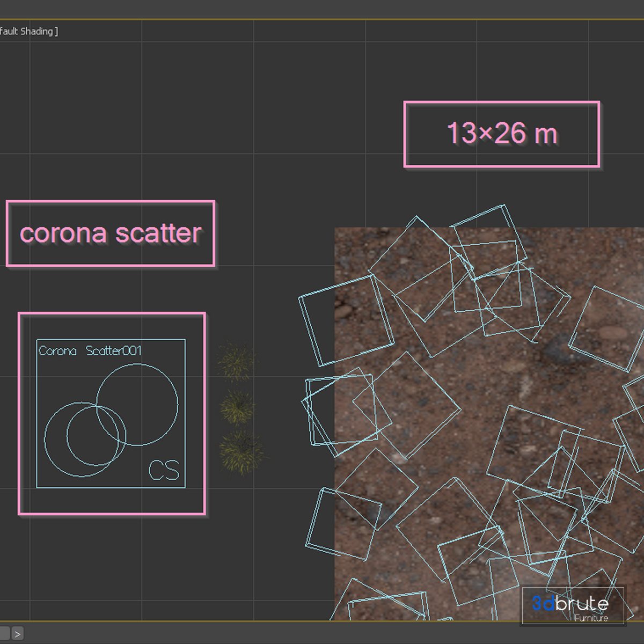Click the time slider handle beside the arrow

(4, 634)
